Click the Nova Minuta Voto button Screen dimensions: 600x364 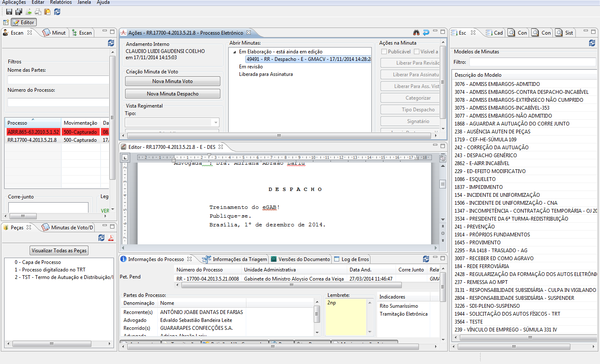tap(173, 81)
